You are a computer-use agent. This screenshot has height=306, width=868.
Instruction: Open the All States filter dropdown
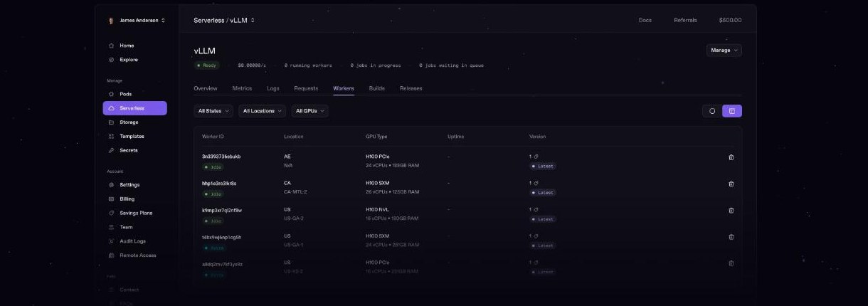point(213,111)
